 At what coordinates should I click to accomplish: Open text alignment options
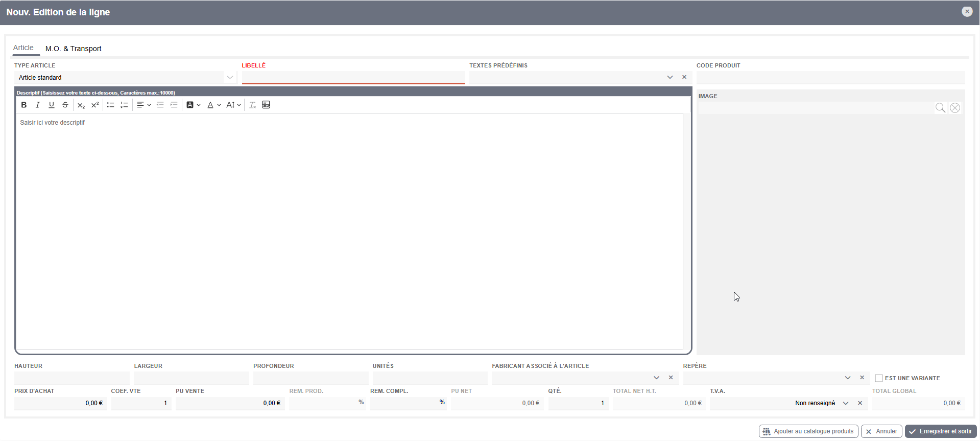[144, 105]
